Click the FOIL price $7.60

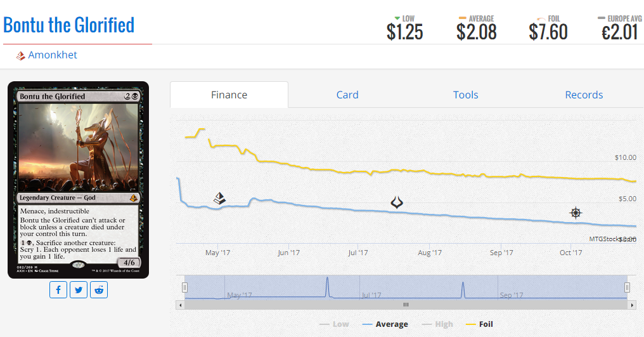548,32
